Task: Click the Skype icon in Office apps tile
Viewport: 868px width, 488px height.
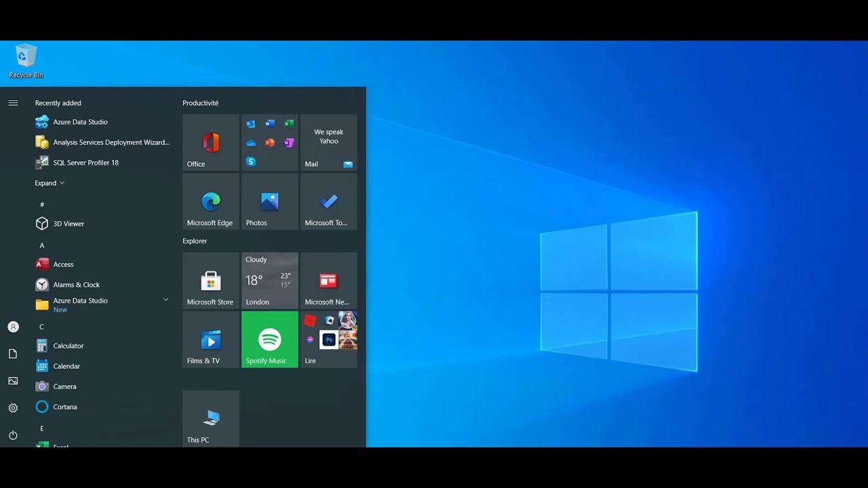Action: coord(251,161)
